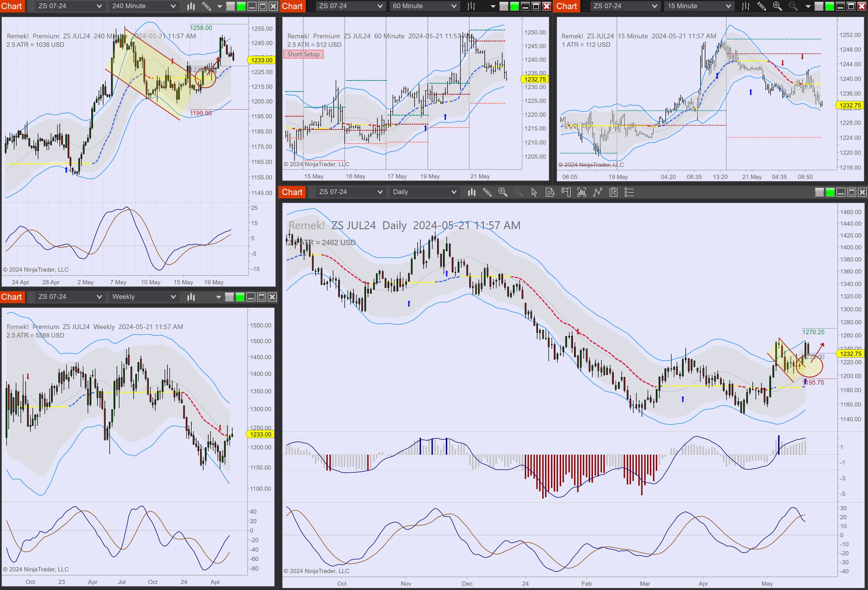The width and height of the screenshot is (868, 590).
Task: Toggle the green link button on 60 Minute chart
Action: [x=514, y=6]
